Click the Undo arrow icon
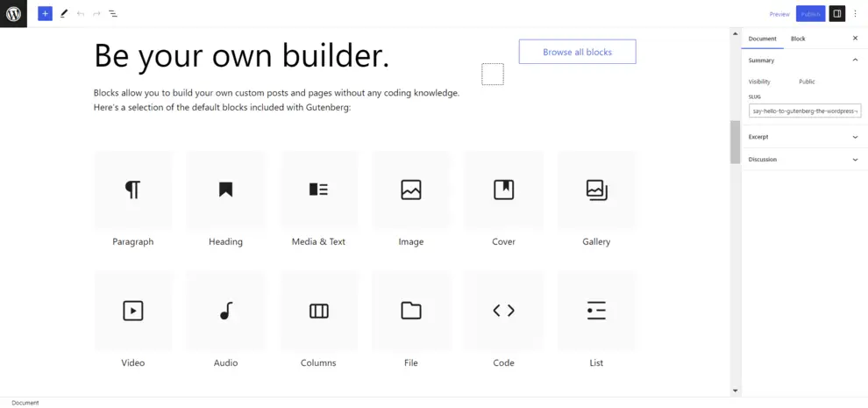 point(81,14)
